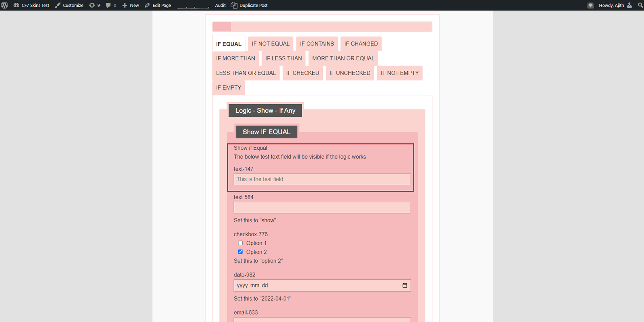Open the WordPress logo menu
Viewport: 644px width, 322px height.
(5, 5)
